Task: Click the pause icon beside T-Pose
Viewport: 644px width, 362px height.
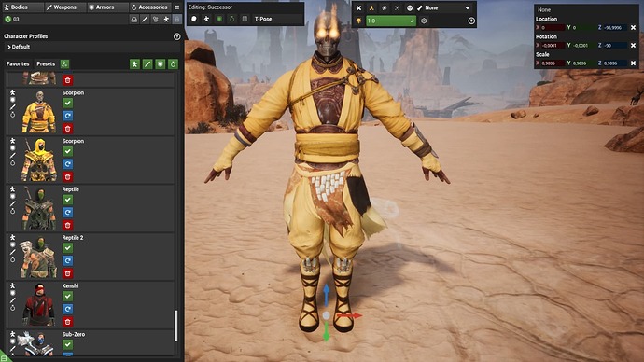Action: (245, 19)
